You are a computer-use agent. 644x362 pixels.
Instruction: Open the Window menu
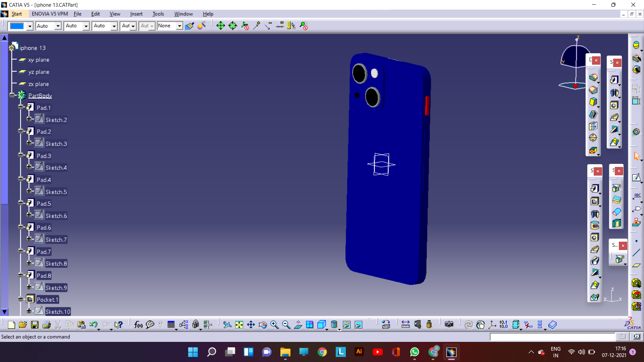[x=183, y=14]
